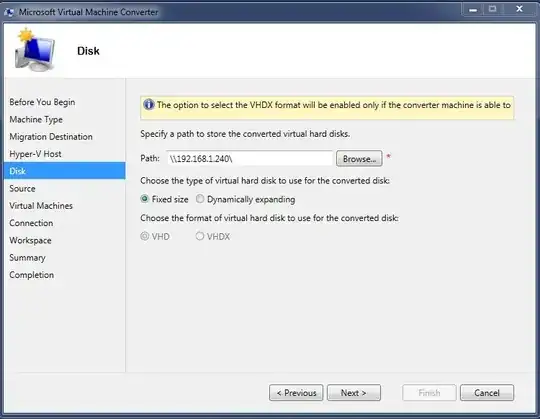Click the disabled Finish button
The image size is (540, 419).
point(429,393)
